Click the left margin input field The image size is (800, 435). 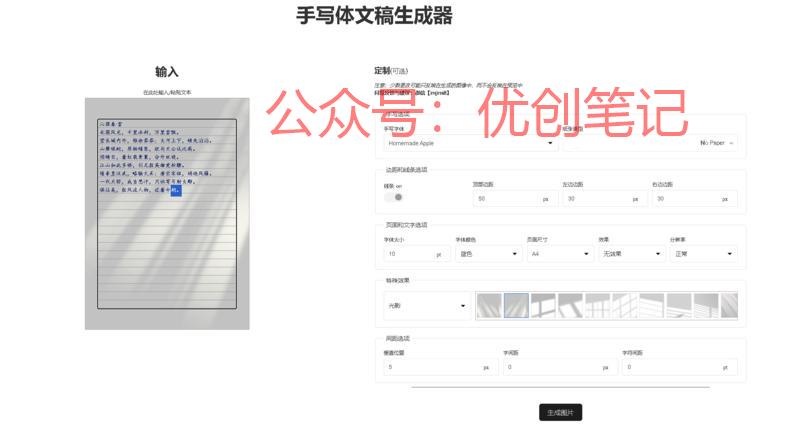pyautogui.click(x=605, y=199)
